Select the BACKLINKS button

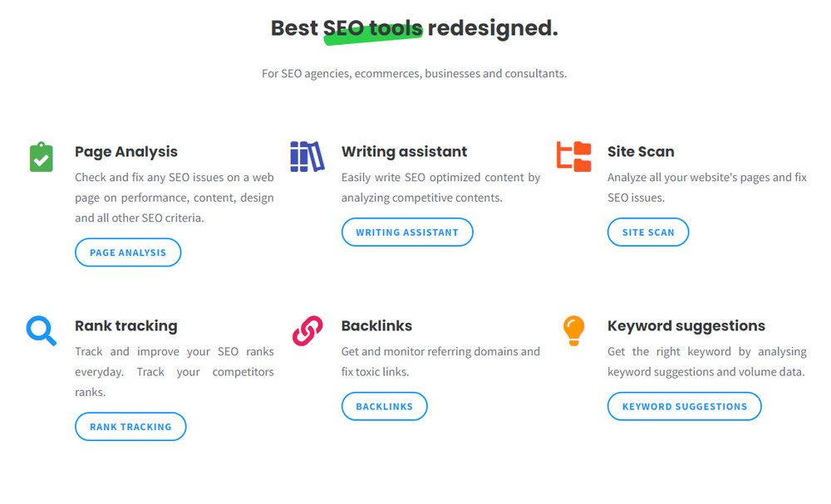[x=384, y=407]
